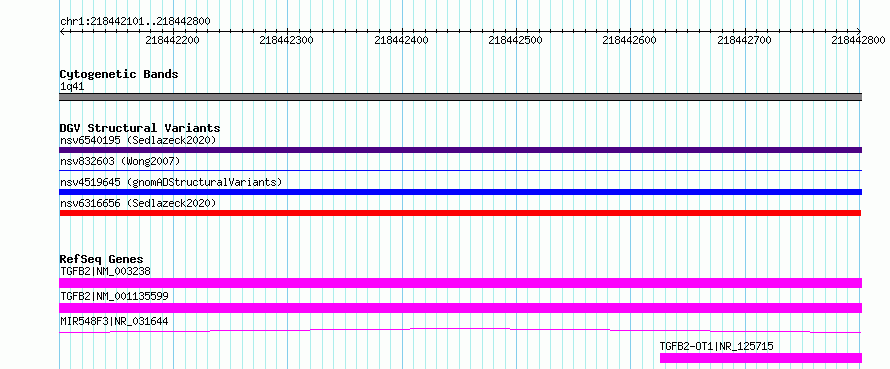Click the red nsv6316656 variant bar
Viewport: 890px width, 369px height.
click(460, 213)
